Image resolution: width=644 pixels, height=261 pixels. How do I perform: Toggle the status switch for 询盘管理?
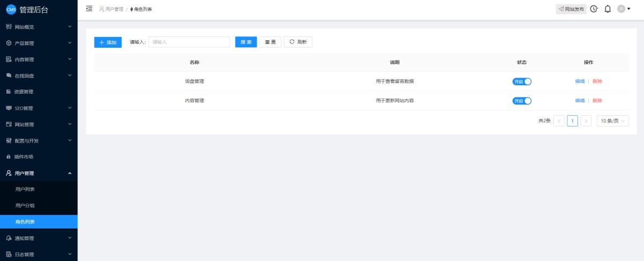pos(522,81)
